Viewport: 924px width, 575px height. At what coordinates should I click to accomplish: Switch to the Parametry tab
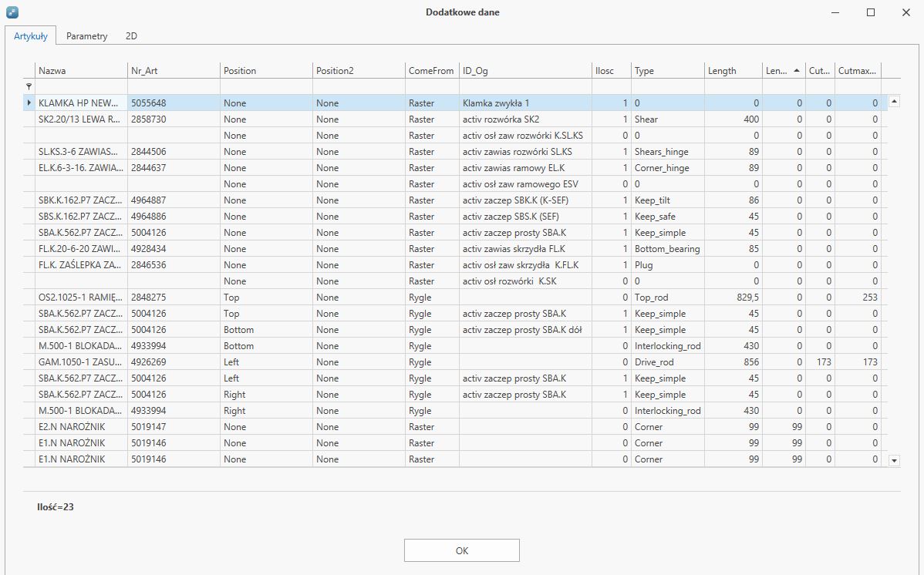pos(86,36)
